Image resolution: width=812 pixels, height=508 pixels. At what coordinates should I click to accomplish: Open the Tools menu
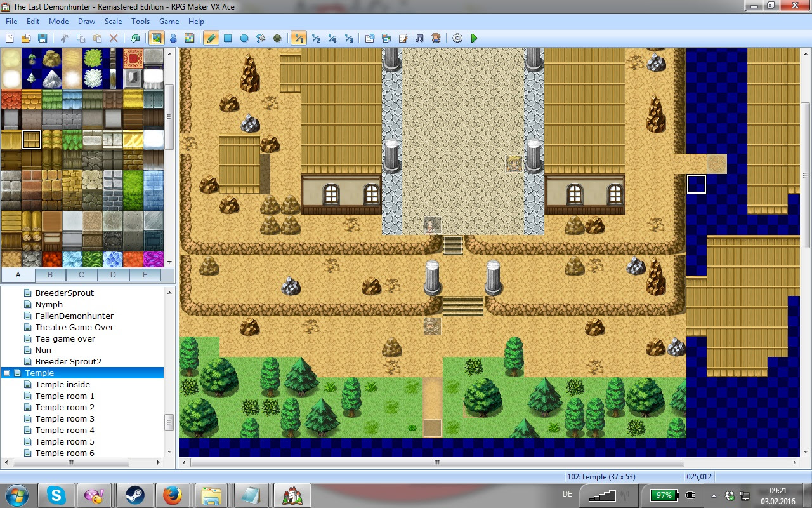(x=141, y=22)
